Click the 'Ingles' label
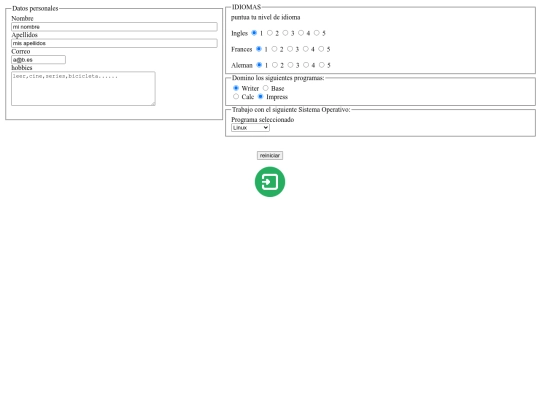The width and height of the screenshot is (540, 405). [239, 33]
